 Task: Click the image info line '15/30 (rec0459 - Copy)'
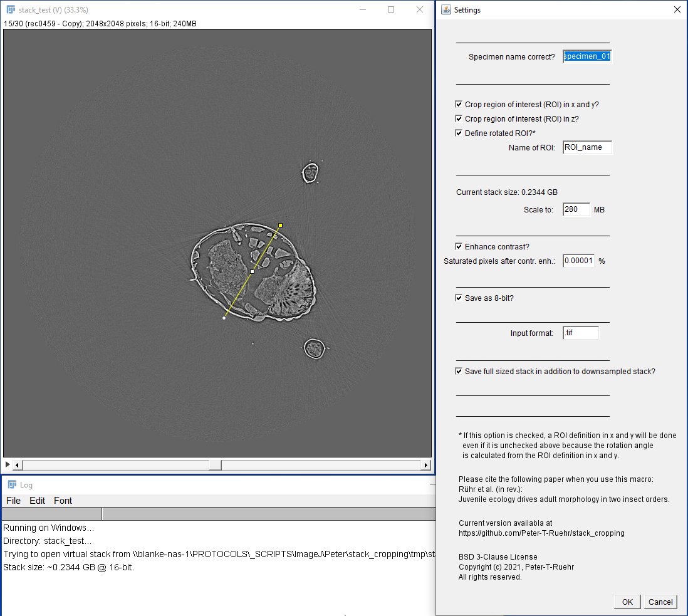100,24
